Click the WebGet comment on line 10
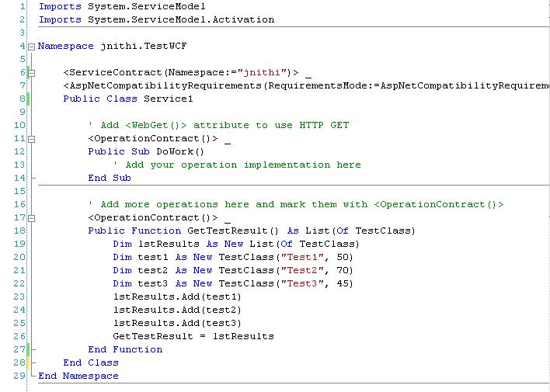The height and width of the screenshot is (392, 550). tap(218, 125)
